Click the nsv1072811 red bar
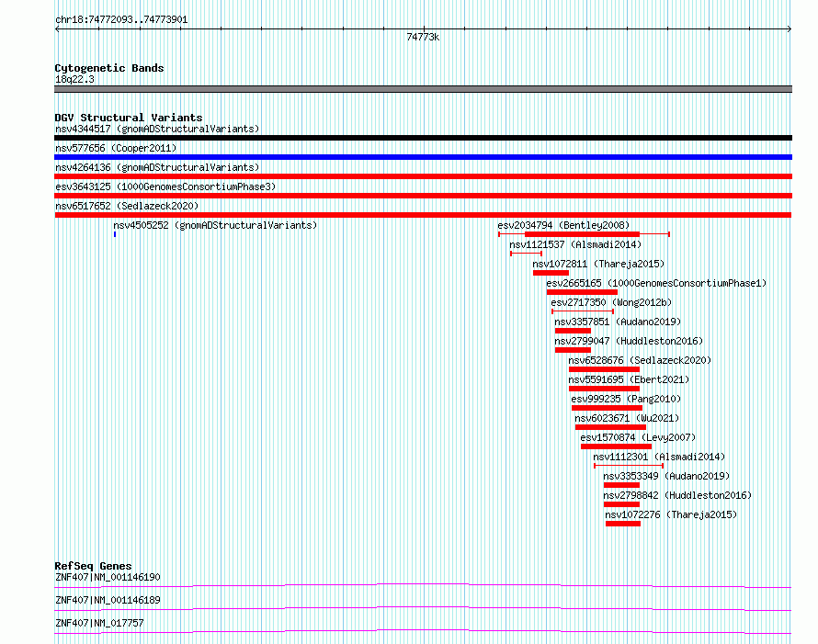Viewport: 818px width, 644px height. click(551, 273)
